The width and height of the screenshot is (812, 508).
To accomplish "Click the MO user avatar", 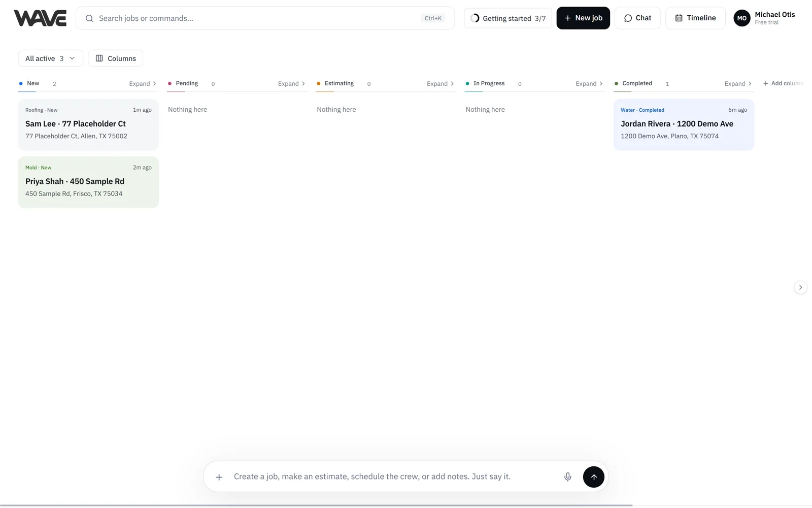I will (741, 18).
